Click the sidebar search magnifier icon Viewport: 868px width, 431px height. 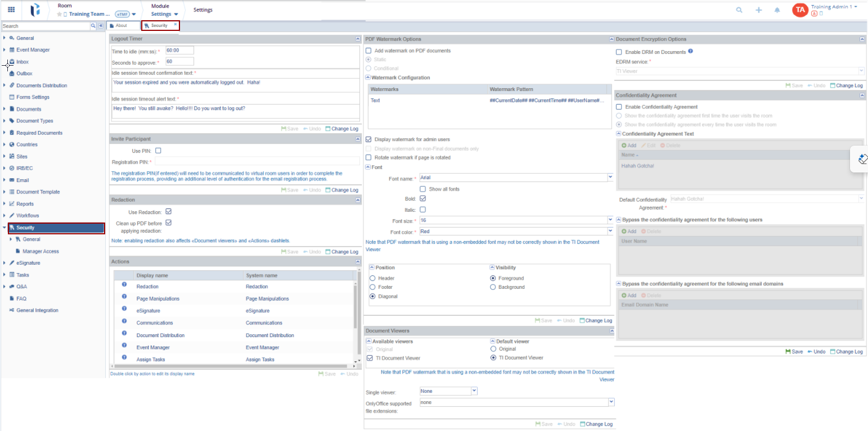pyautogui.click(x=93, y=26)
